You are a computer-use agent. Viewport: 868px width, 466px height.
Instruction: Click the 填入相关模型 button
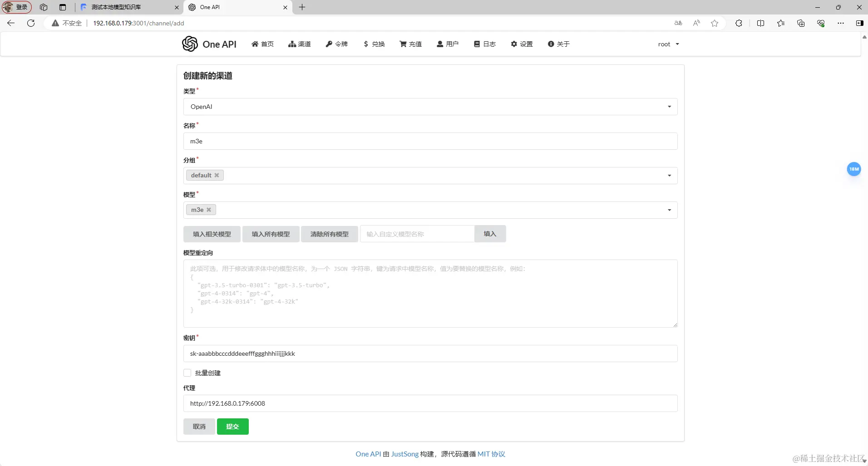(212, 234)
